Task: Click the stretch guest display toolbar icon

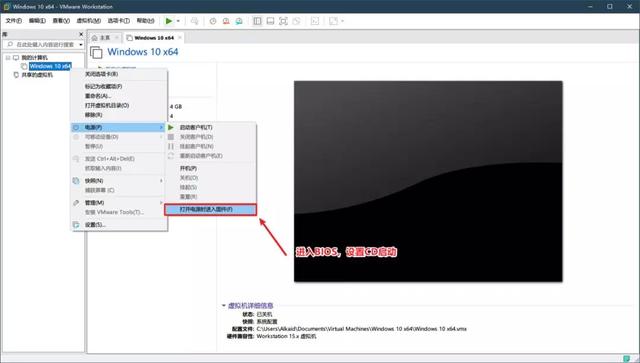Action: 333,21
